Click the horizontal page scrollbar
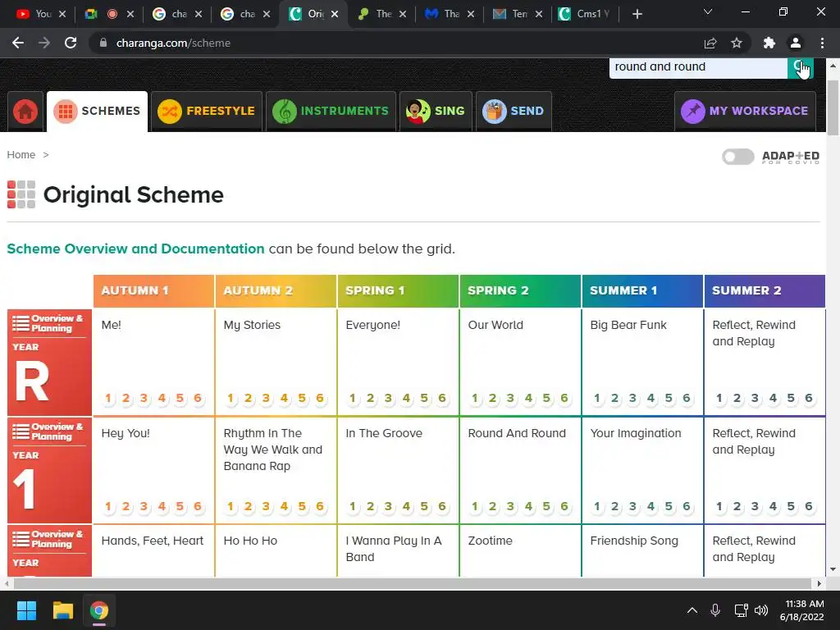 (x=413, y=583)
